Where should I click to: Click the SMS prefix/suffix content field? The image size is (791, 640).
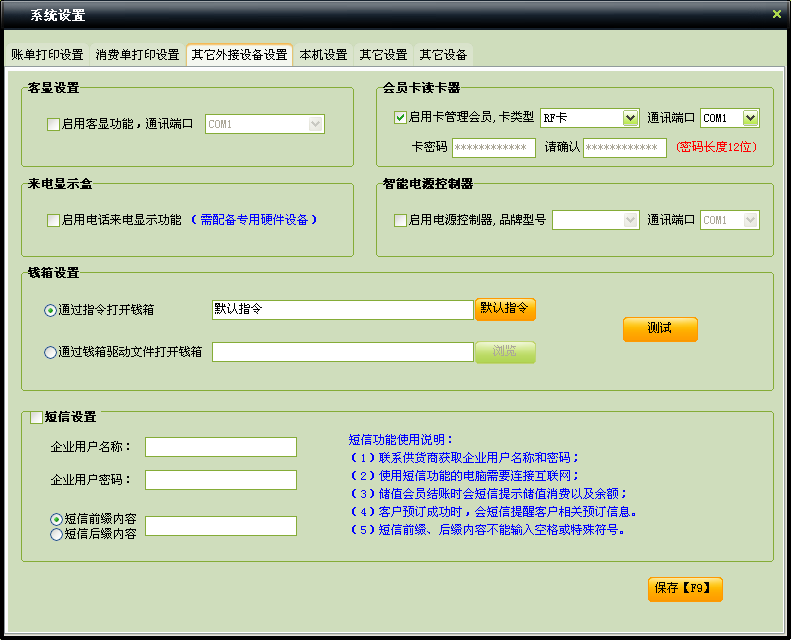(220, 526)
